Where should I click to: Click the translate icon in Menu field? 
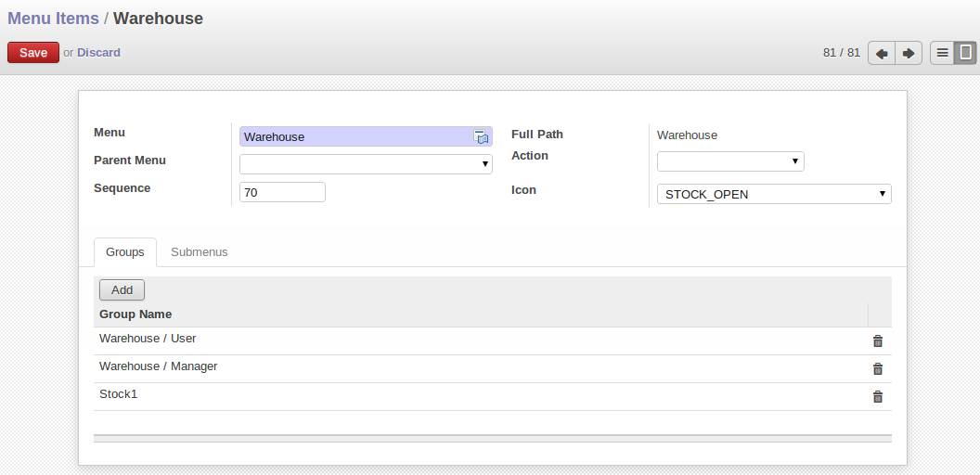(482, 137)
